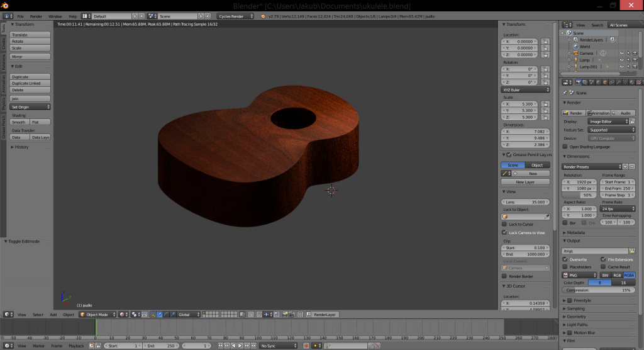Toggle the Overwrite output checkbox
Viewport: 644px width, 350px height.
coord(565,259)
